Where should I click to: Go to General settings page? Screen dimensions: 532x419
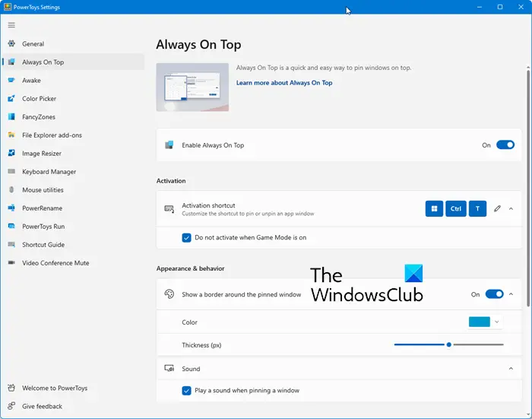coord(73,44)
